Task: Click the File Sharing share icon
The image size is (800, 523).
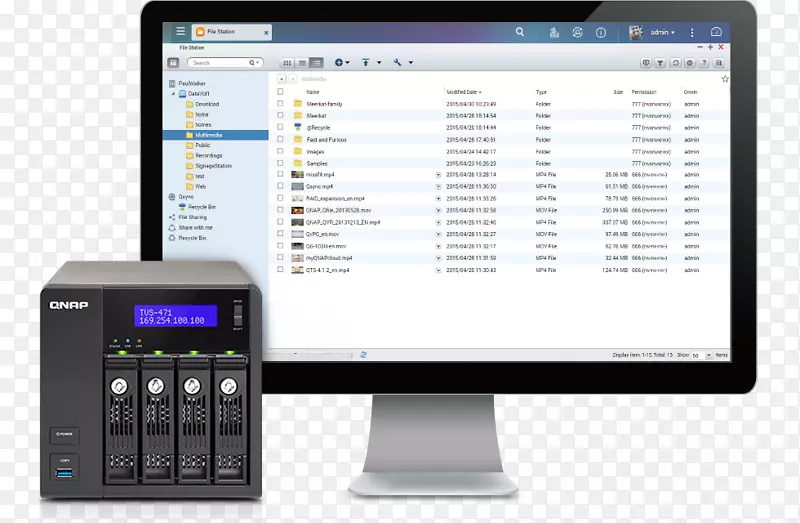Action: pyautogui.click(x=172, y=217)
